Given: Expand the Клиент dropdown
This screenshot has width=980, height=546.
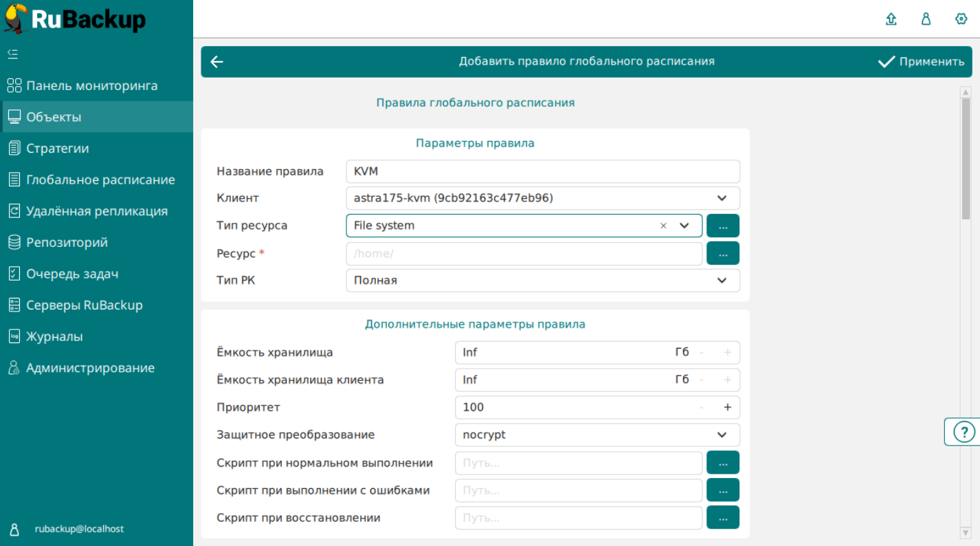Looking at the screenshot, I should click(x=722, y=198).
